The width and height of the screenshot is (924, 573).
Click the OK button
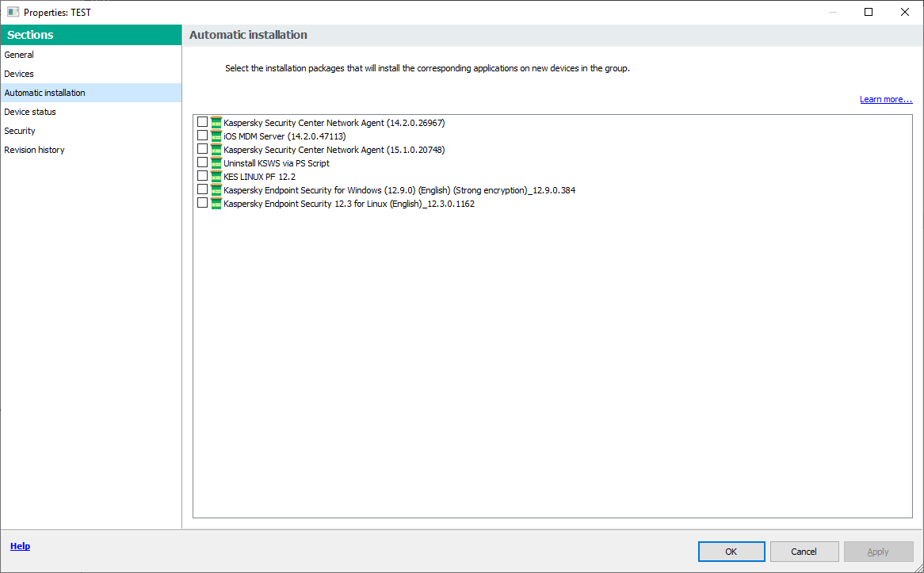tap(731, 552)
